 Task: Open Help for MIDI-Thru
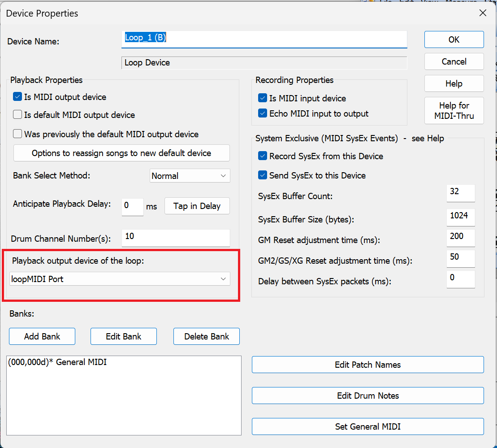(454, 110)
